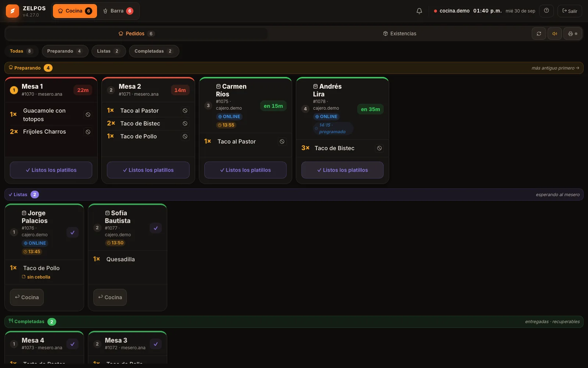Click the help question mark icon
The image size is (588, 368).
(x=546, y=11)
